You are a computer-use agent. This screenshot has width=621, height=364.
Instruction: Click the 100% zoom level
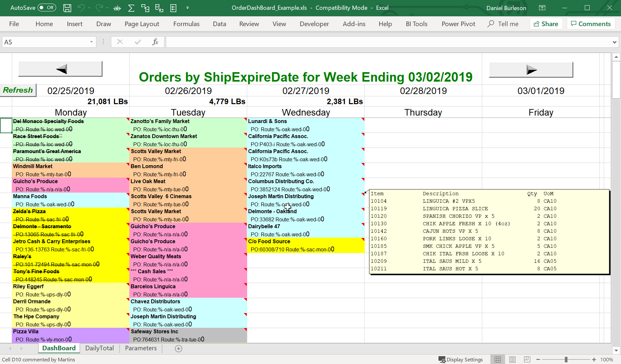(x=607, y=359)
